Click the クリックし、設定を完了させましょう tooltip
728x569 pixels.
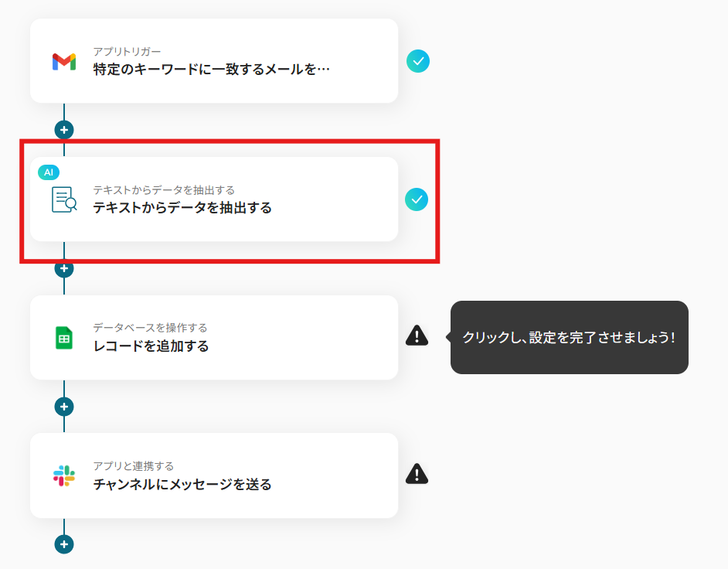(x=569, y=338)
